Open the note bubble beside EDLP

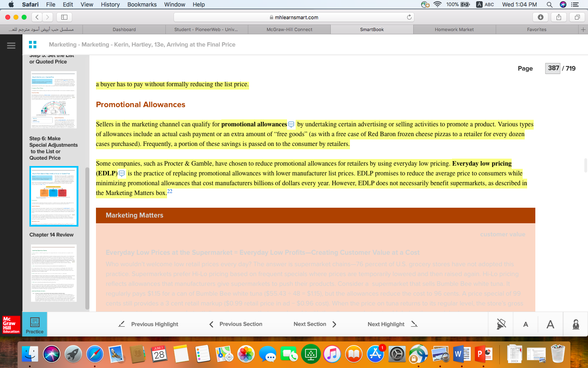coord(122,173)
